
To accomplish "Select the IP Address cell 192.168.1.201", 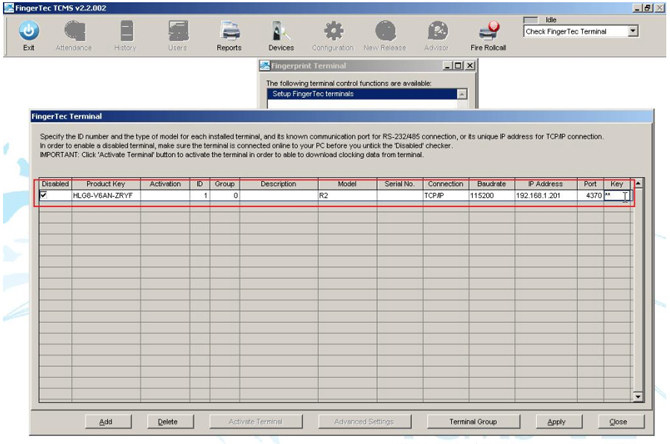I will click(546, 196).
